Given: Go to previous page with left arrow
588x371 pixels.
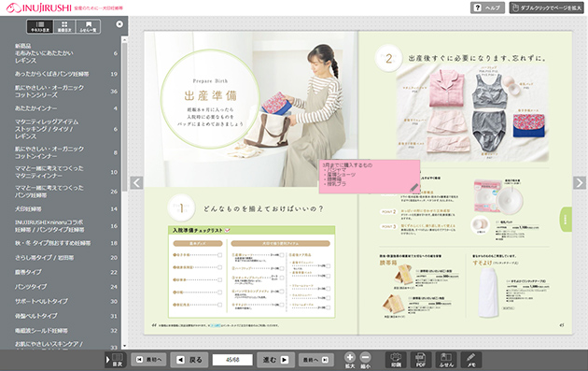Looking at the screenshot, I should [136, 183].
